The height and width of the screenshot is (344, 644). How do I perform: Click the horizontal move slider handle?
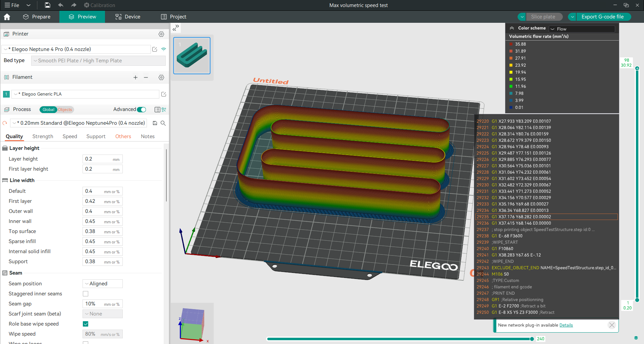[x=532, y=339]
